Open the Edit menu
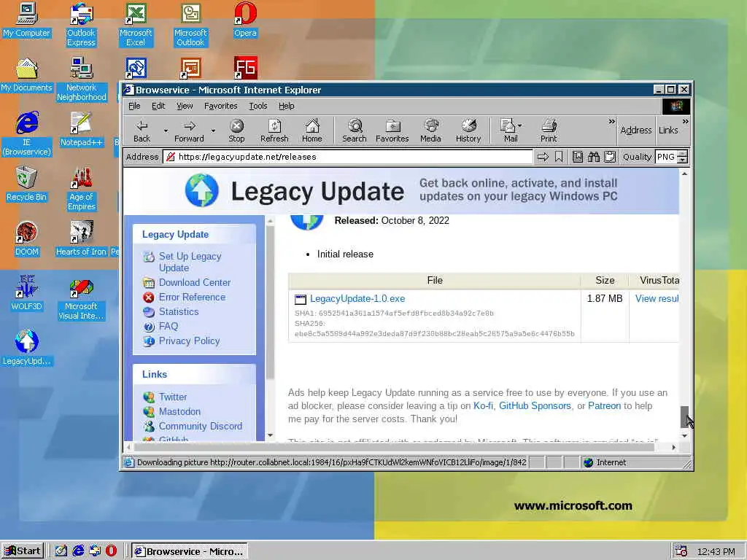The width and height of the screenshot is (747, 560). coord(158,106)
